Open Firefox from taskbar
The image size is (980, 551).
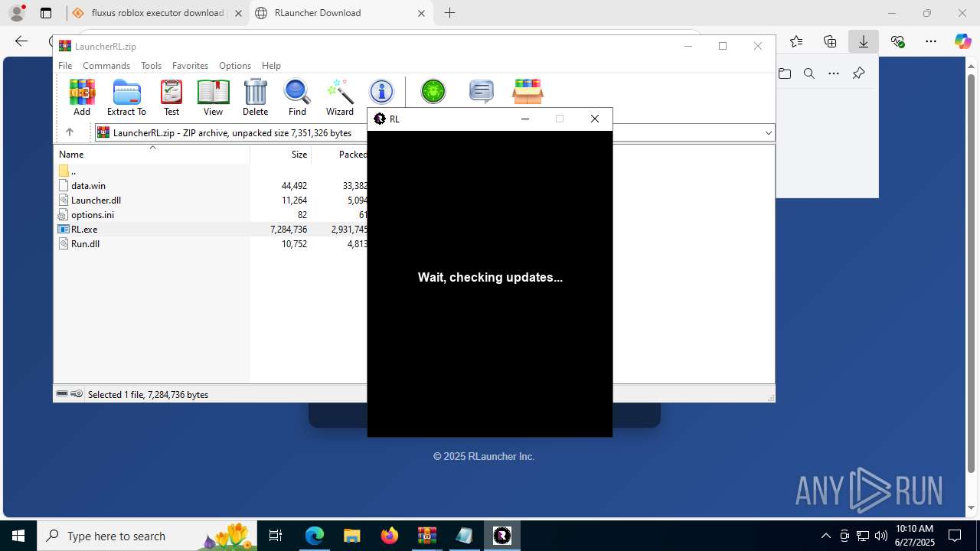(390, 536)
